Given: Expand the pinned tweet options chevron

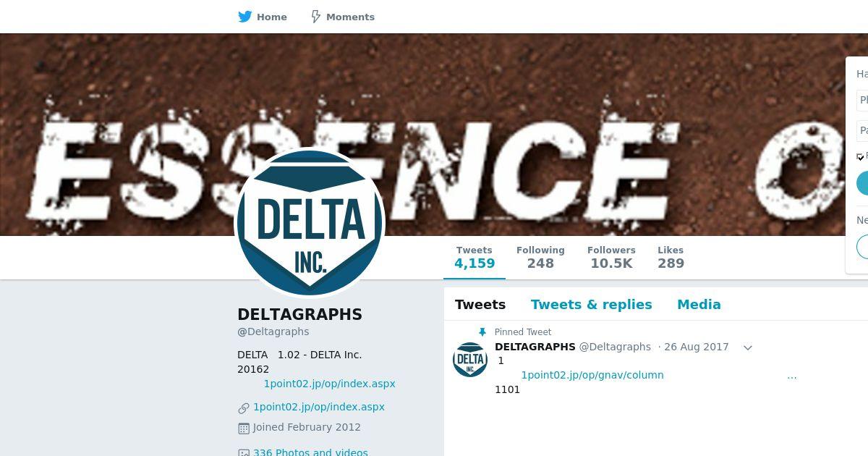Looking at the screenshot, I should pos(748,347).
